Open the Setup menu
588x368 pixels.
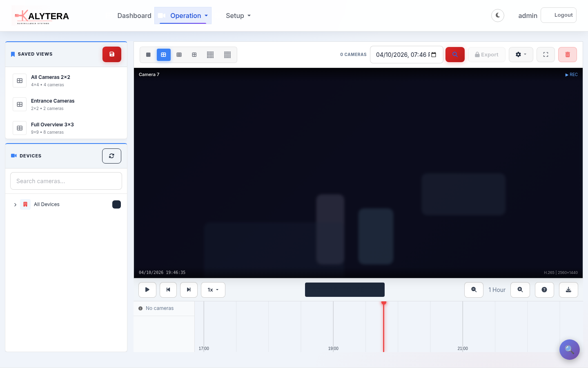pos(238,16)
